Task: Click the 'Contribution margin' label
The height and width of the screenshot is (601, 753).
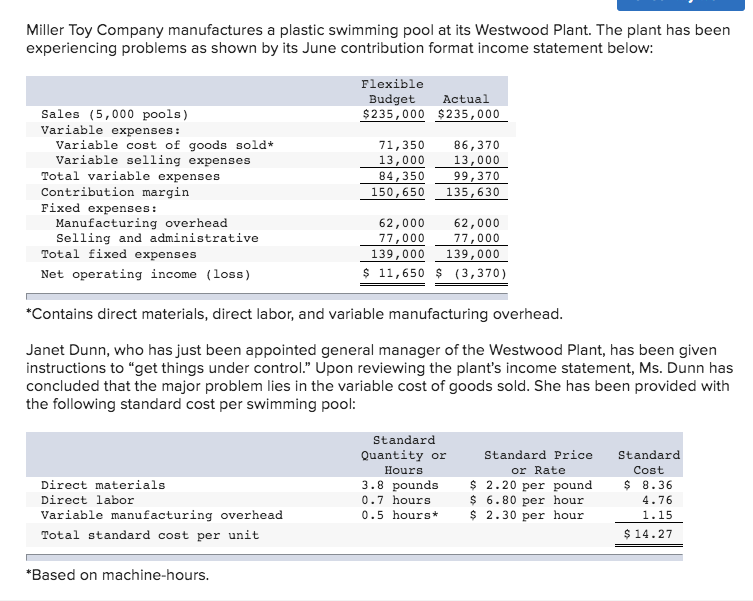Action: pyautogui.click(x=115, y=192)
